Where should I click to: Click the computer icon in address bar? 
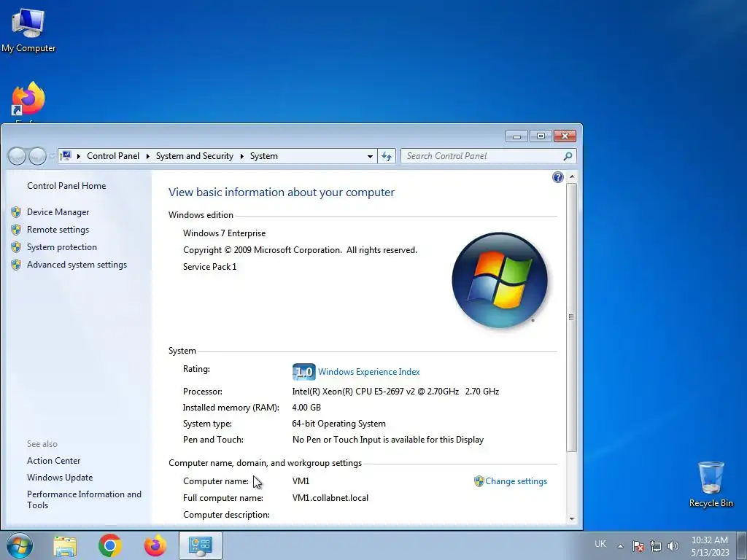pos(66,156)
